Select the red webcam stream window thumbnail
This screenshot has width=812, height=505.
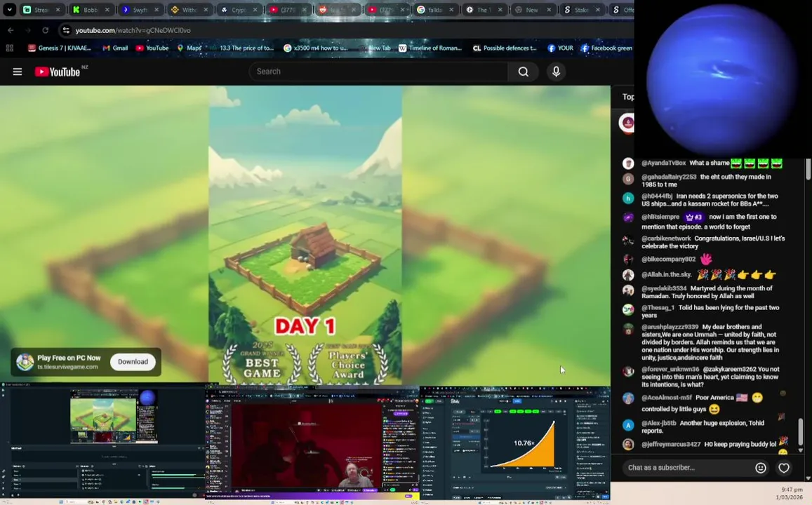pyautogui.click(x=312, y=443)
